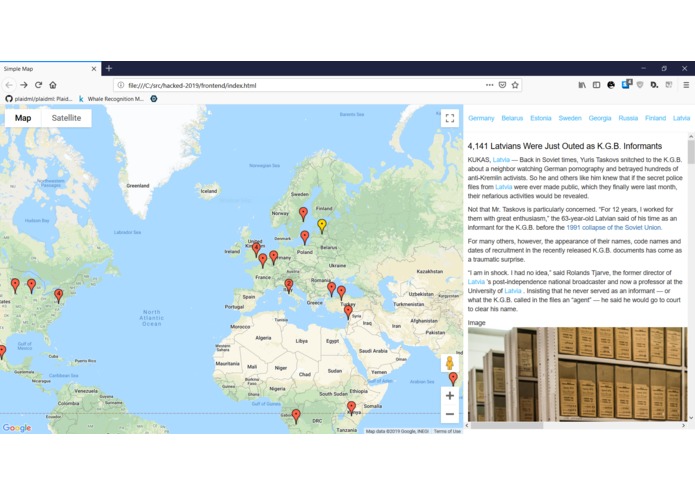
Task: Click the Finland country link
Action: [x=655, y=118]
